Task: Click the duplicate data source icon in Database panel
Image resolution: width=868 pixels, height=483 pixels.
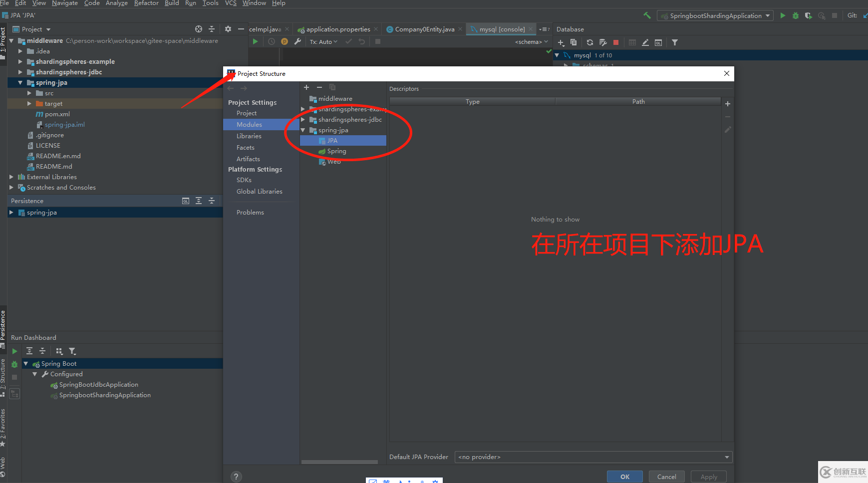Action: click(574, 43)
